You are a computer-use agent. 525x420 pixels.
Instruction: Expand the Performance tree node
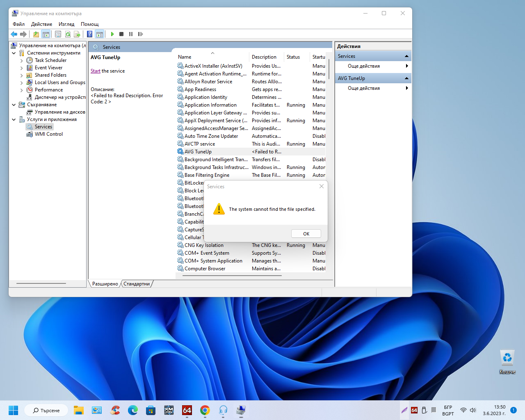[22, 90]
